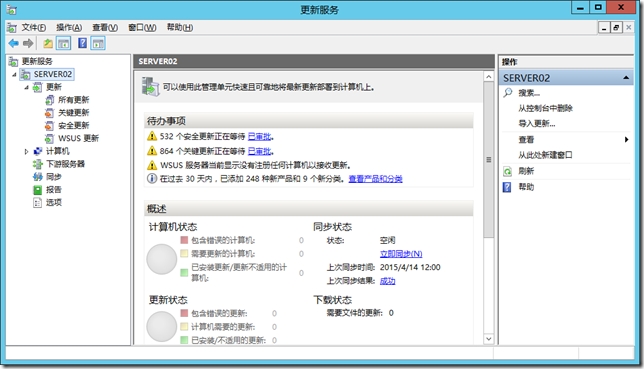This screenshot has height=369, width=644.
Task: Collapse the 更新 tree node
Action: click(x=26, y=87)
